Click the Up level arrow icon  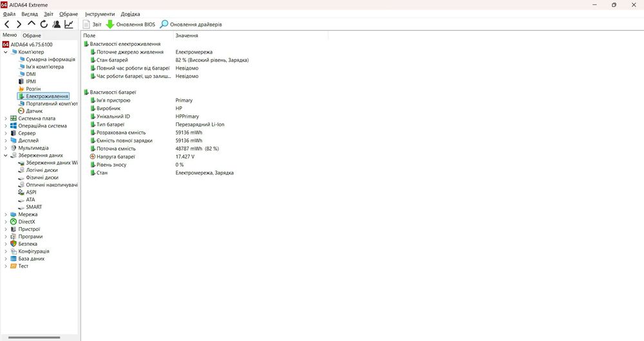tap(32, 24)
